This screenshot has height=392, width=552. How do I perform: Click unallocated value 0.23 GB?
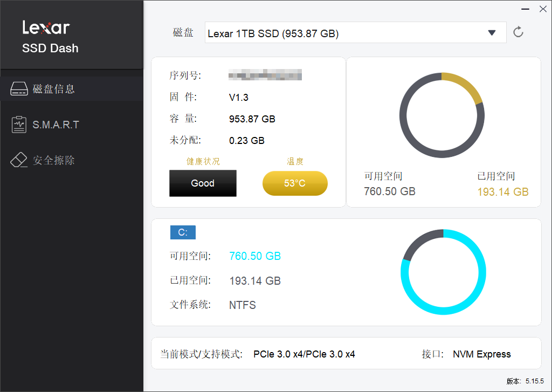pos(247,141)
